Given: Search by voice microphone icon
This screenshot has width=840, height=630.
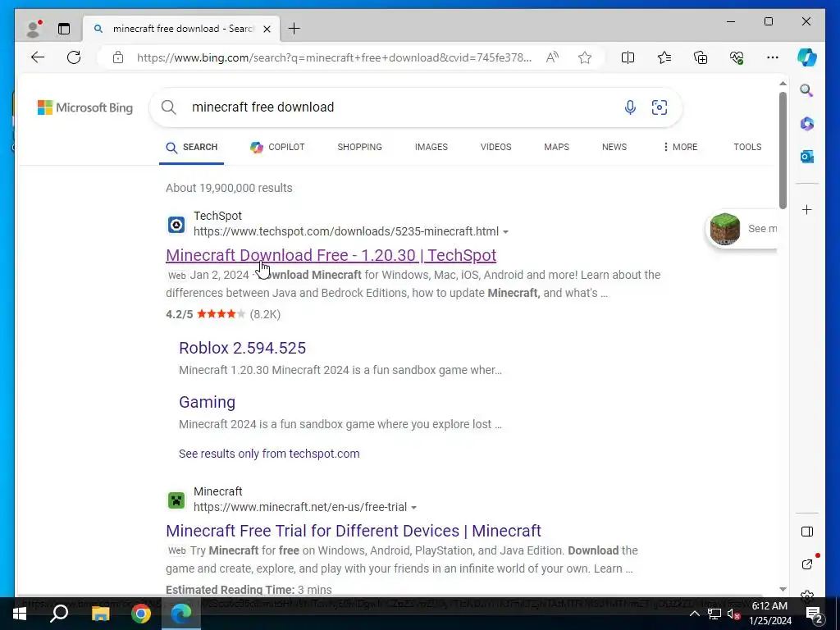Looking at the screenshot, I should click(x=630, y=107).
